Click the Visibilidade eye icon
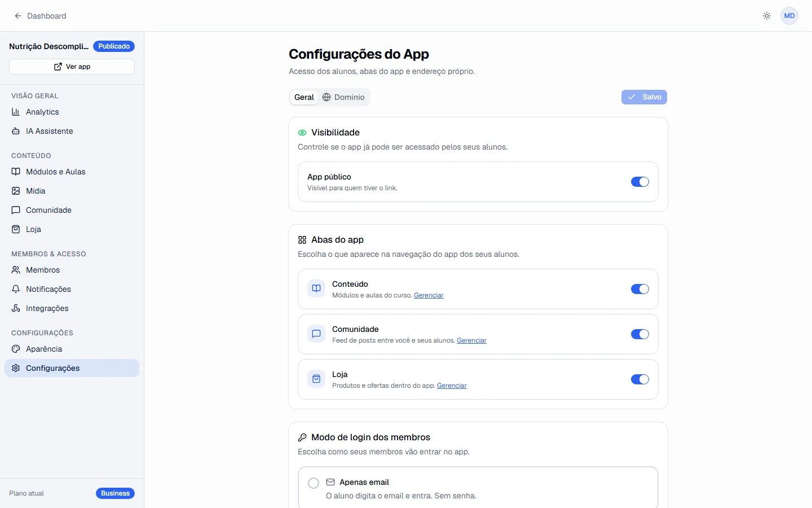Viewport: 812px width, 508px height. coord(302,133)
